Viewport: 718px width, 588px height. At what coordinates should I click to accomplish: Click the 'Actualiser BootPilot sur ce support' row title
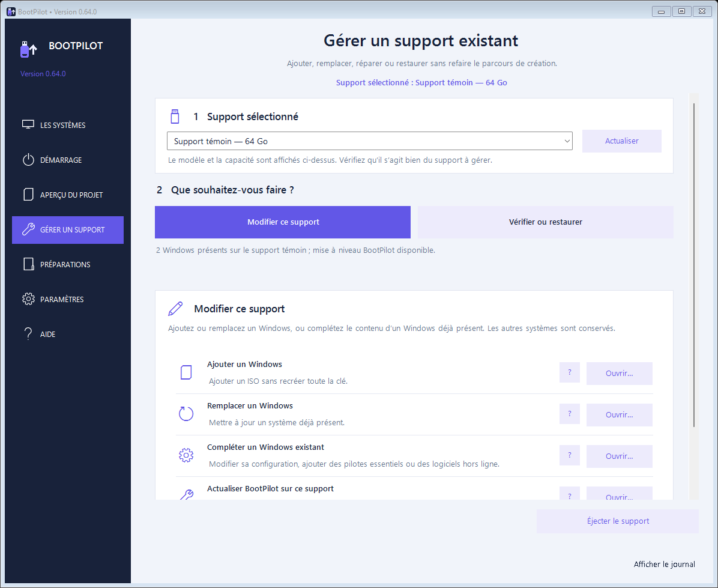tap(270, 489)
